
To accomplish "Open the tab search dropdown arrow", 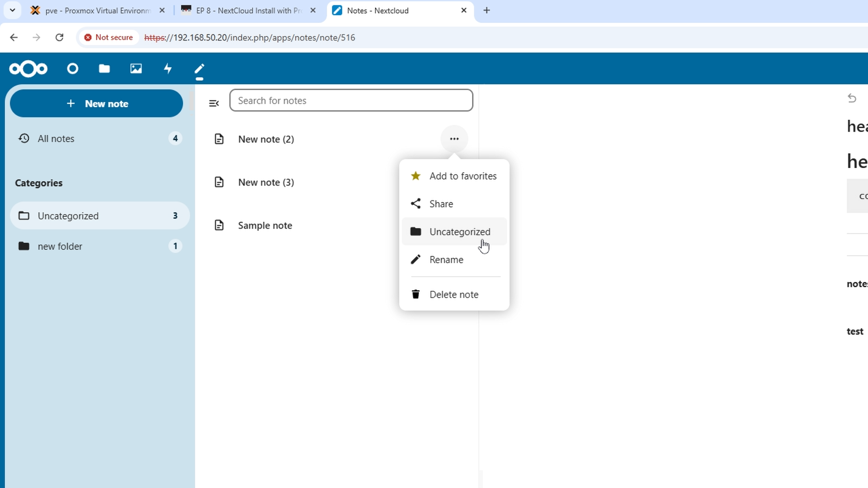I will point(13,10).
